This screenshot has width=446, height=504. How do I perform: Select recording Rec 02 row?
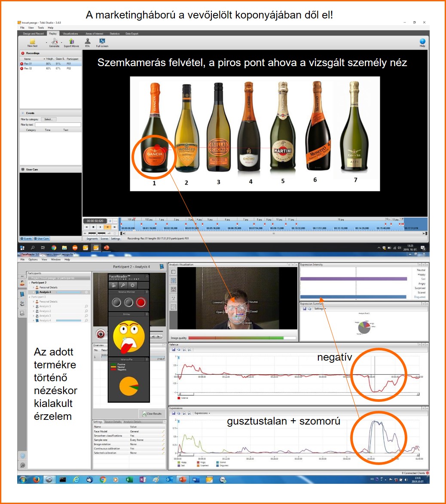(x=50, y=68)
